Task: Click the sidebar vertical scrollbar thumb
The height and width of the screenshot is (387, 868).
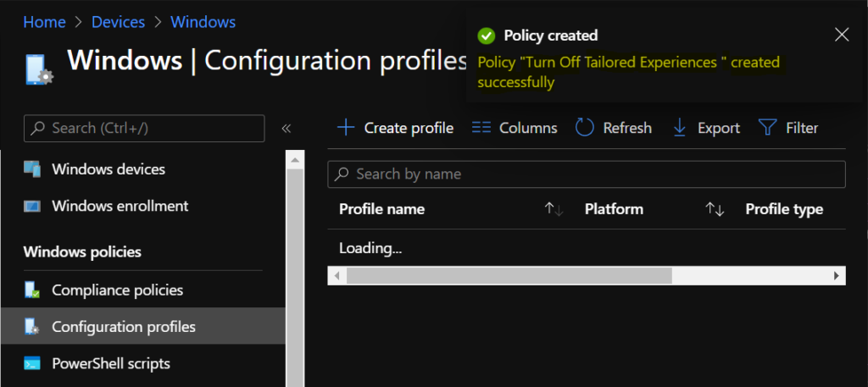Action: [x=294, y=278]
